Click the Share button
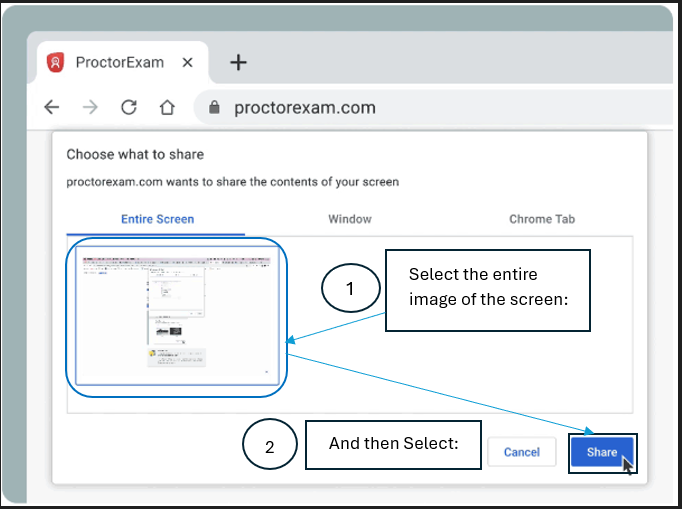682x509 pixels. click(602, 452)
